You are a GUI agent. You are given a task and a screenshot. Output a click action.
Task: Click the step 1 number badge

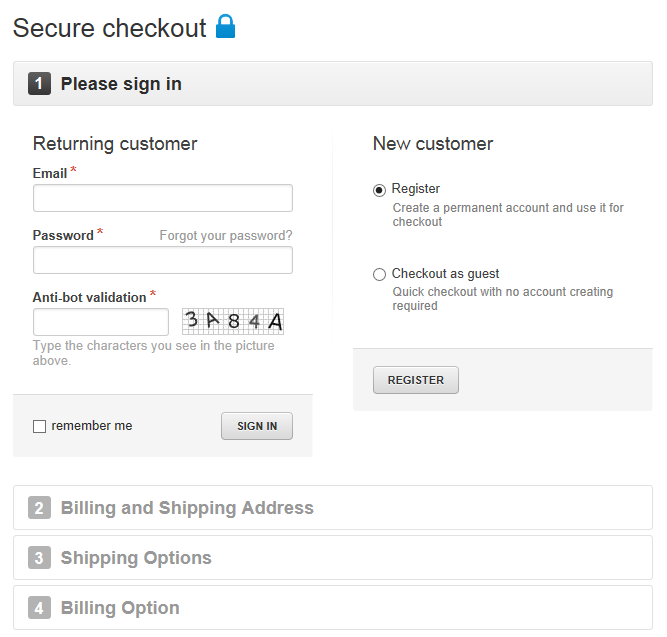pyautogui.click(x=39, y=84)
